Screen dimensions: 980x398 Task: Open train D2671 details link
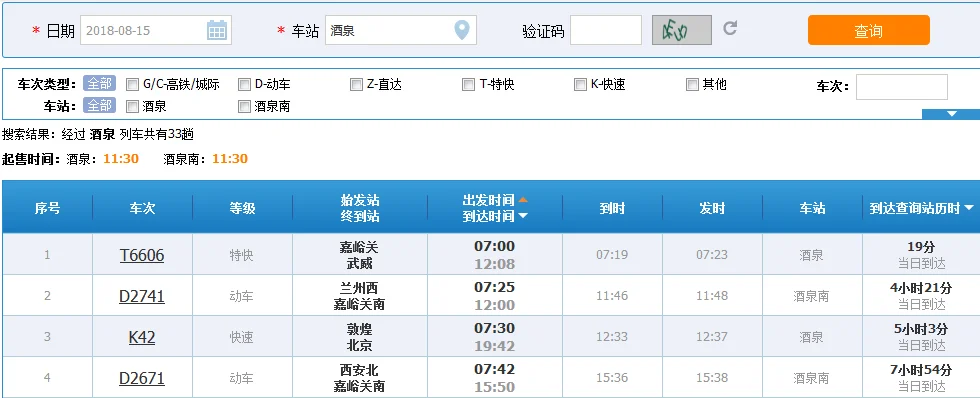[142, 379]
